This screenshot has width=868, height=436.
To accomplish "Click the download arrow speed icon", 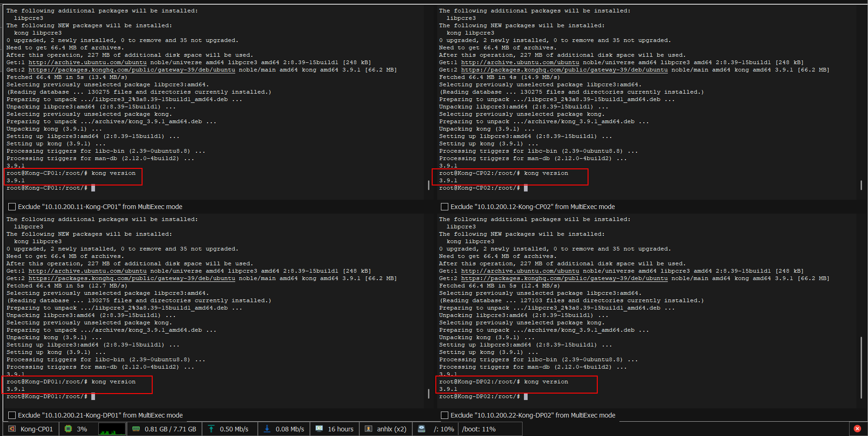I will pos(267,429).
